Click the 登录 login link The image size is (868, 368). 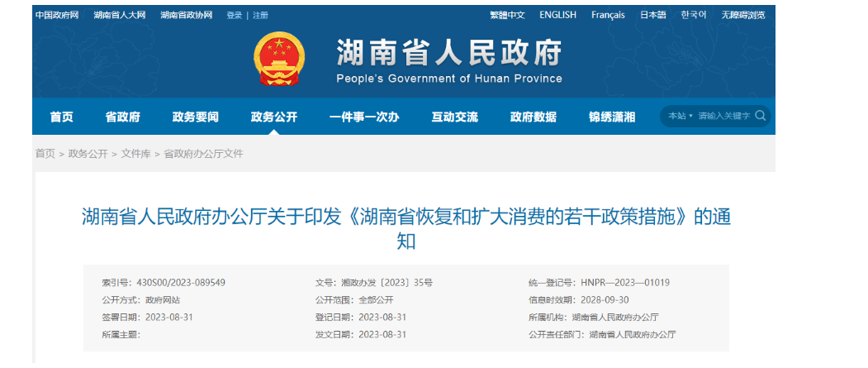[235, 15]
